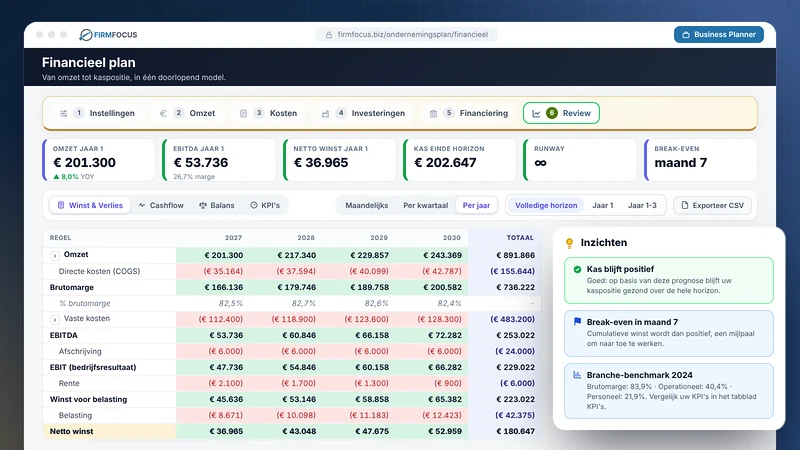Click the wave icon beside Cashflow

click(142, 205)
